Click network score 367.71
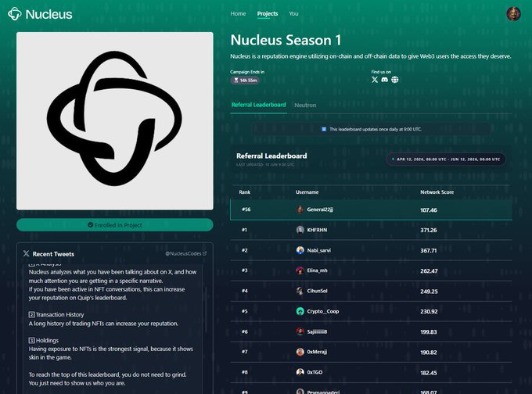Screen dimensions: 532x394 click(x=429, y=251)
